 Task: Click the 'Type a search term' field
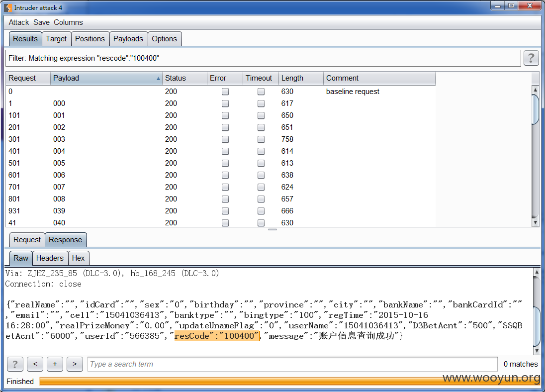[292, 364]
